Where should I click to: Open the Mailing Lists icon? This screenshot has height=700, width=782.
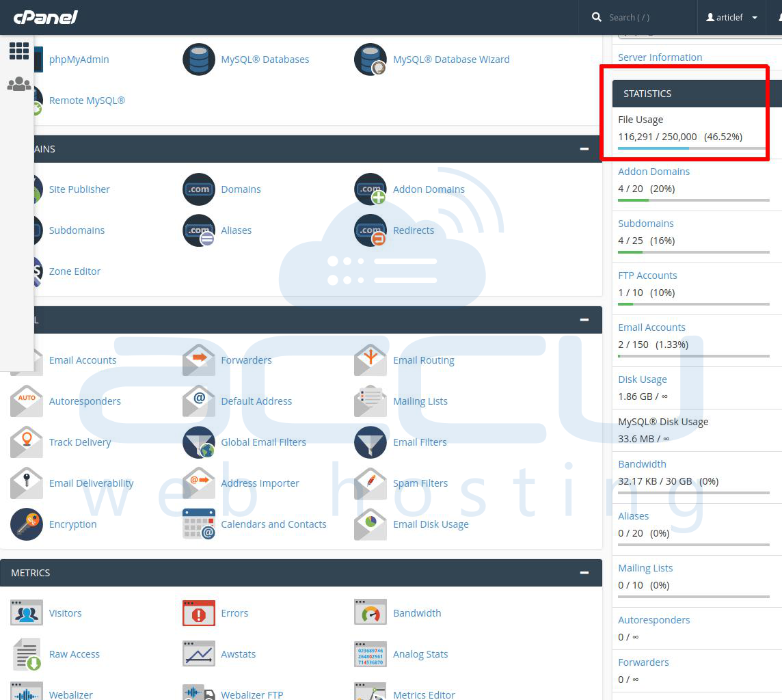[370, 401]
